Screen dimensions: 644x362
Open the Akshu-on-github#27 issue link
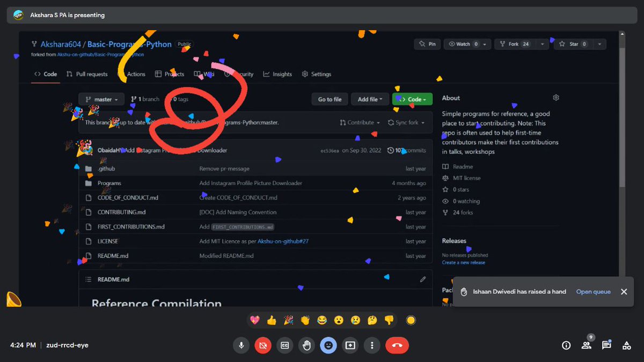pos(283,241)
